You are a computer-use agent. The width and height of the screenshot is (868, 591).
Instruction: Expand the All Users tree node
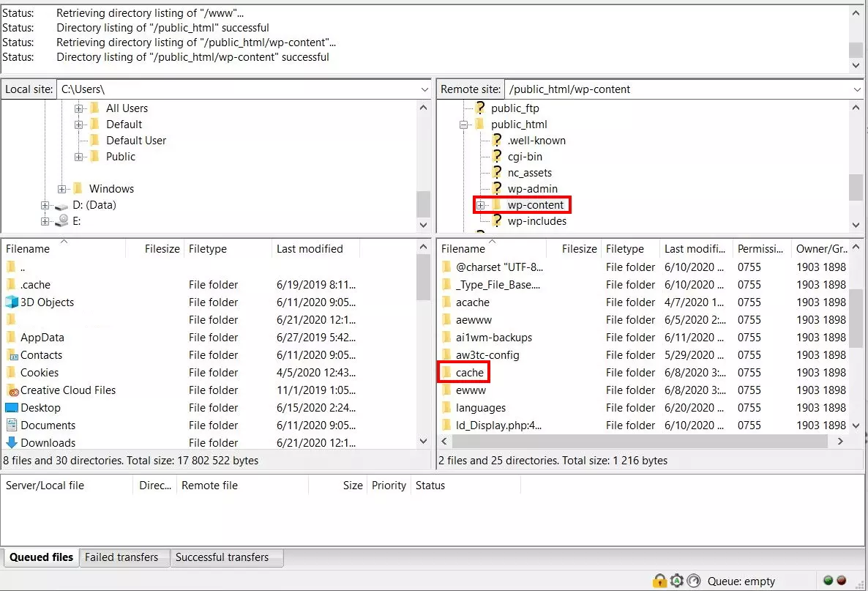click(x=78, y=108)
